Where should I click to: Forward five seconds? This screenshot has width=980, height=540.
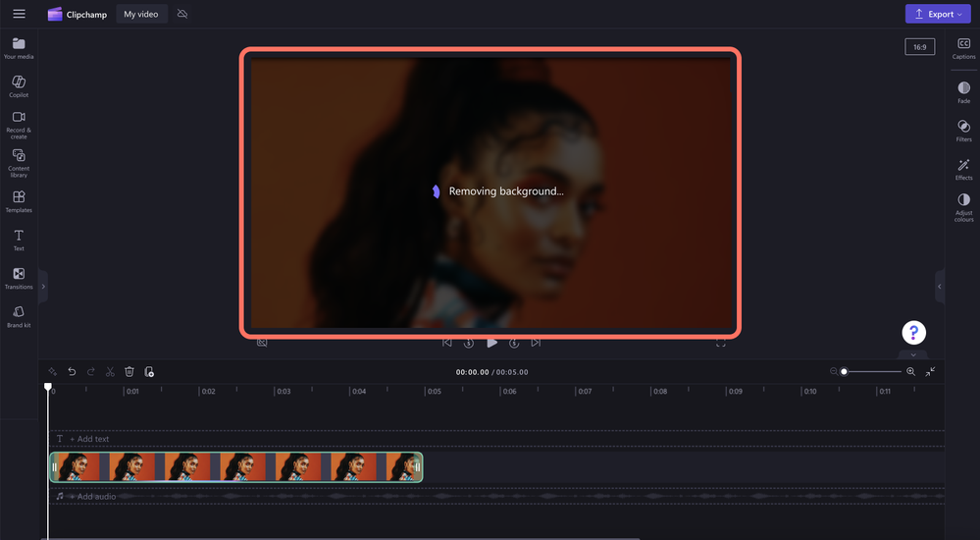[514, 343]
